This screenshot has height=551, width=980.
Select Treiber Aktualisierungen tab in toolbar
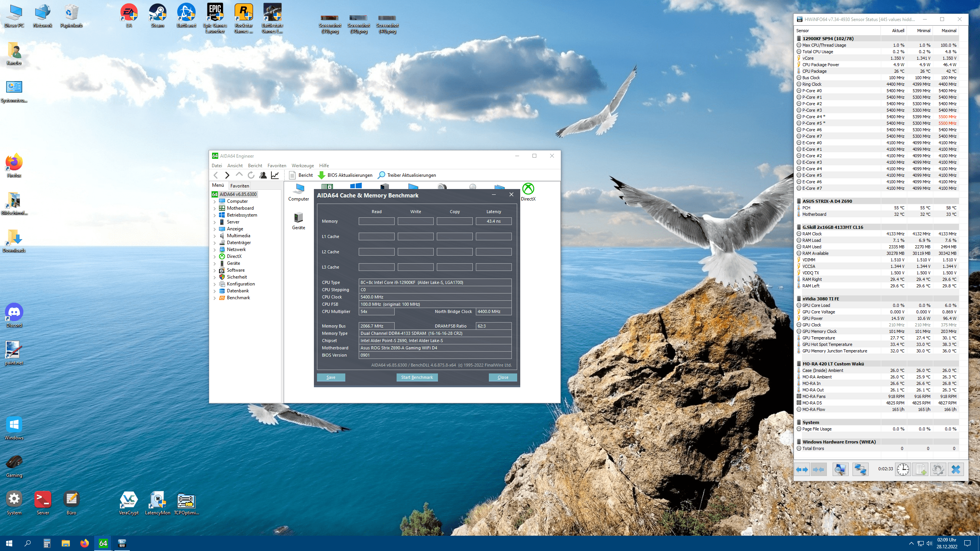pyautogui.click(x=407, y=175)
